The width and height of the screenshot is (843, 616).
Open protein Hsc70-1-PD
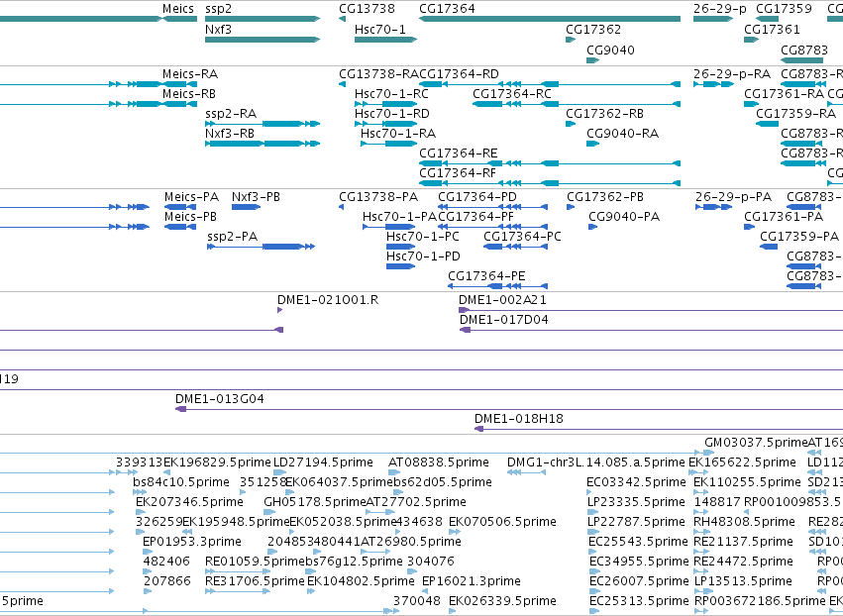coord(423,257)
